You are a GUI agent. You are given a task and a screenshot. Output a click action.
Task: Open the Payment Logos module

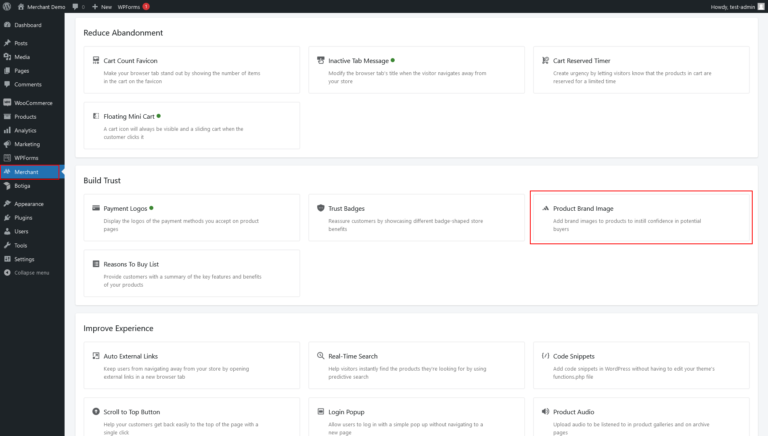pos(192,218)
